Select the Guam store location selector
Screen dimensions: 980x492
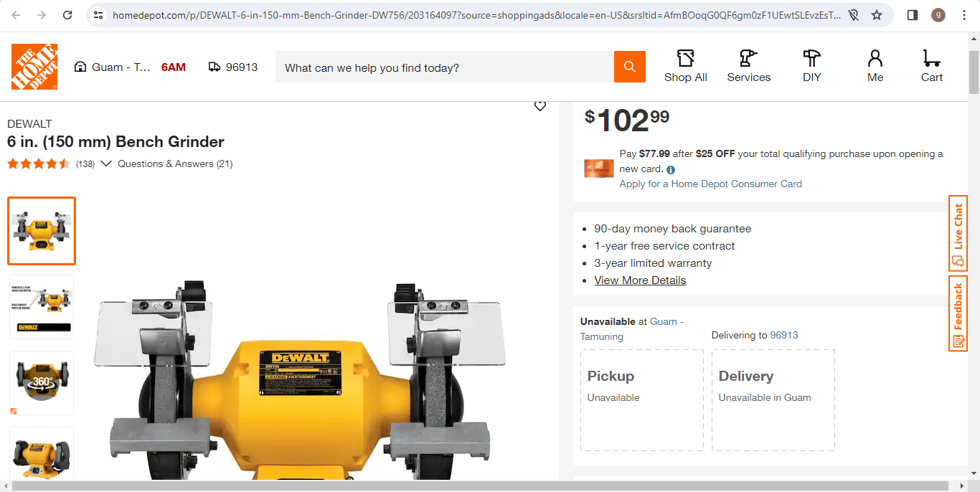[113, 67]
